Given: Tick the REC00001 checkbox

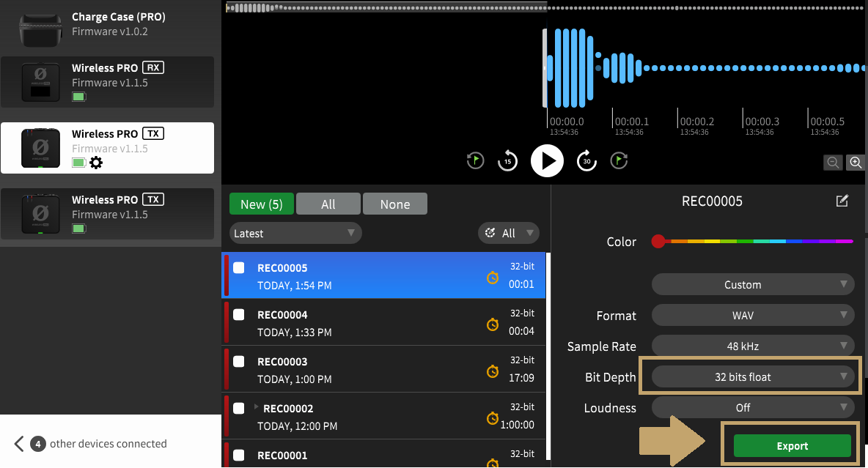Looking at the screenshot, I should 238,456.
